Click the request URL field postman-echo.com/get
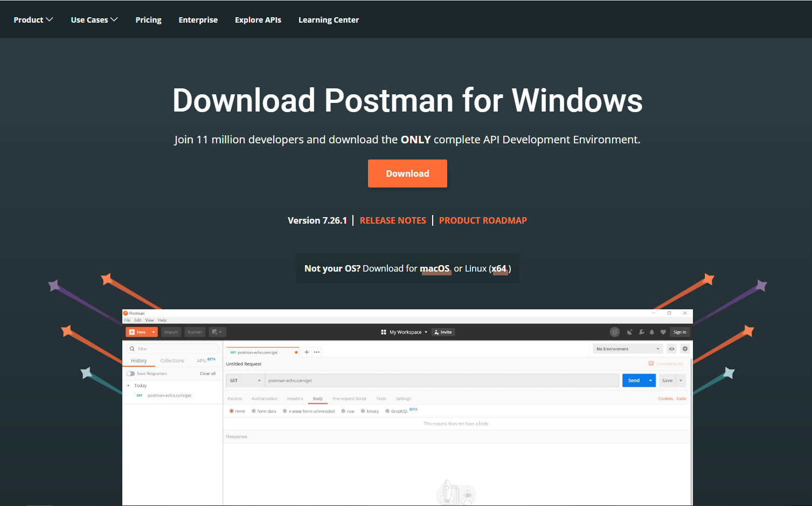This screenshot has height=506, width=812. coord(442,380)
